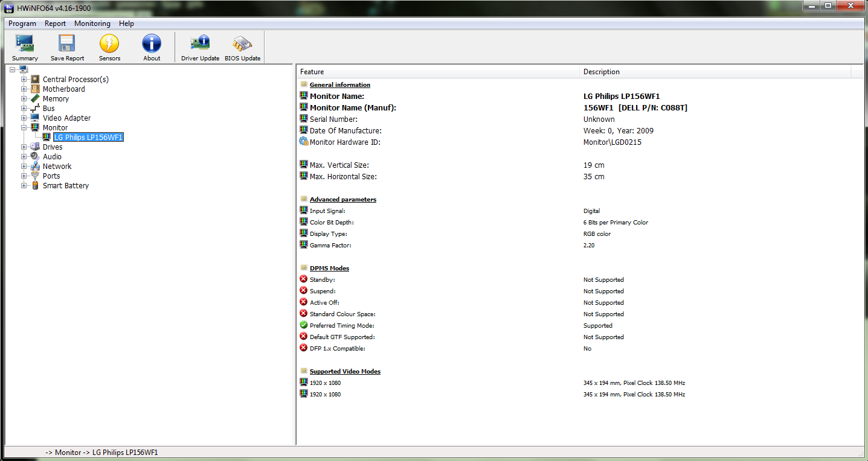The height and width of the screenshot is (461, 868).
Task: Click the Memory module tree icon
Action: [x=35, y=98]
